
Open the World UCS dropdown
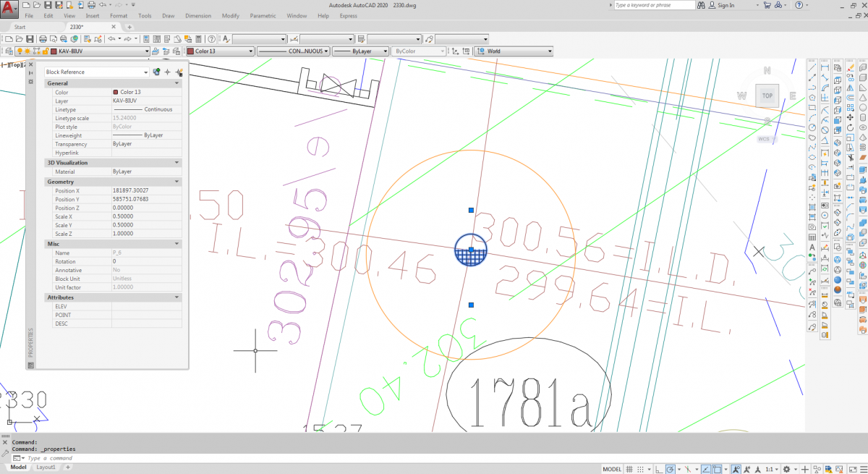549,51
